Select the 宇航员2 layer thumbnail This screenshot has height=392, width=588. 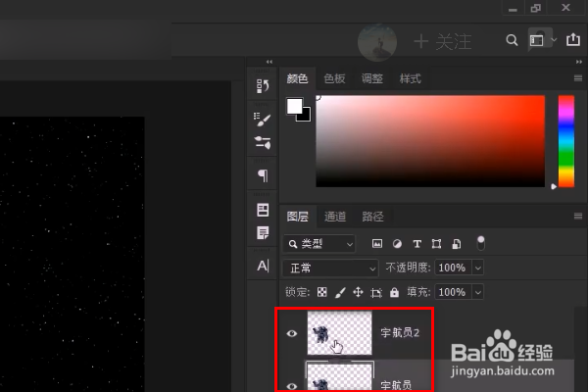point(340,333)
